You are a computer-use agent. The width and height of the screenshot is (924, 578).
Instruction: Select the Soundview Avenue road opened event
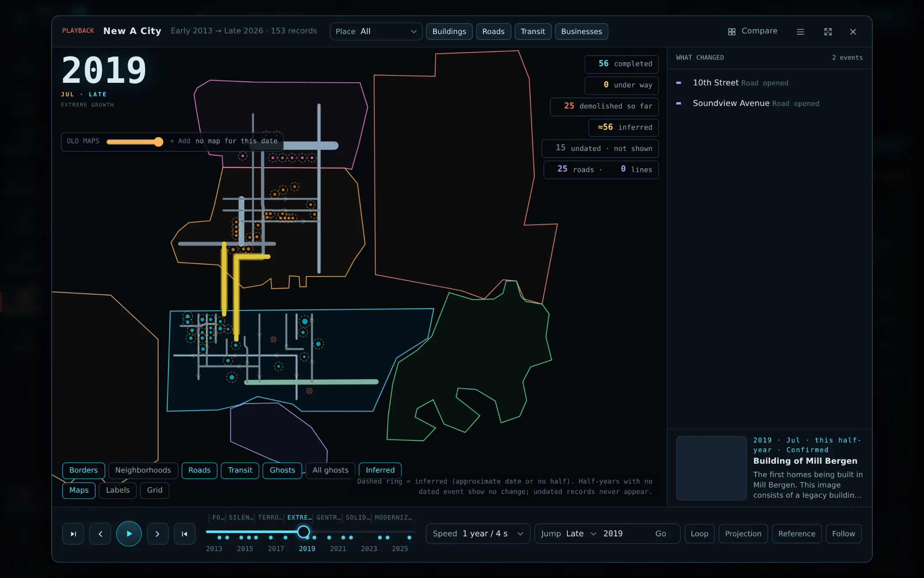coord(769,103)
